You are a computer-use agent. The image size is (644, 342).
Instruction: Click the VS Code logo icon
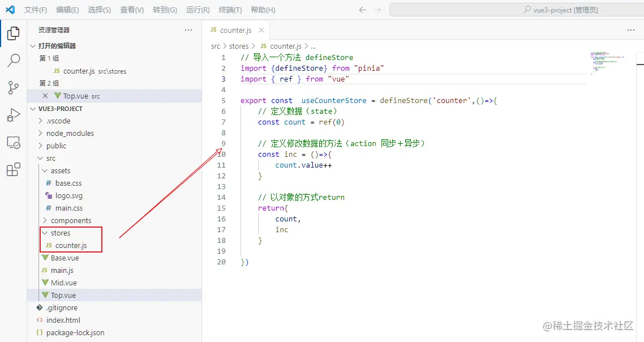coord(10,10)
